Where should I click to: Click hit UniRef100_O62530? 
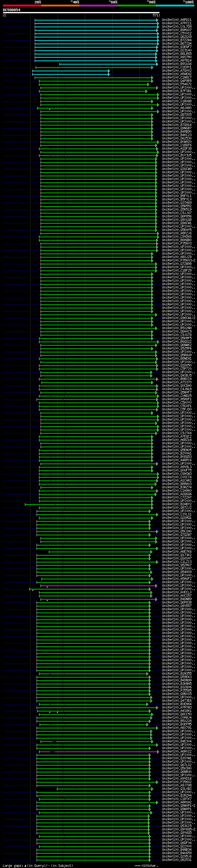176,139
